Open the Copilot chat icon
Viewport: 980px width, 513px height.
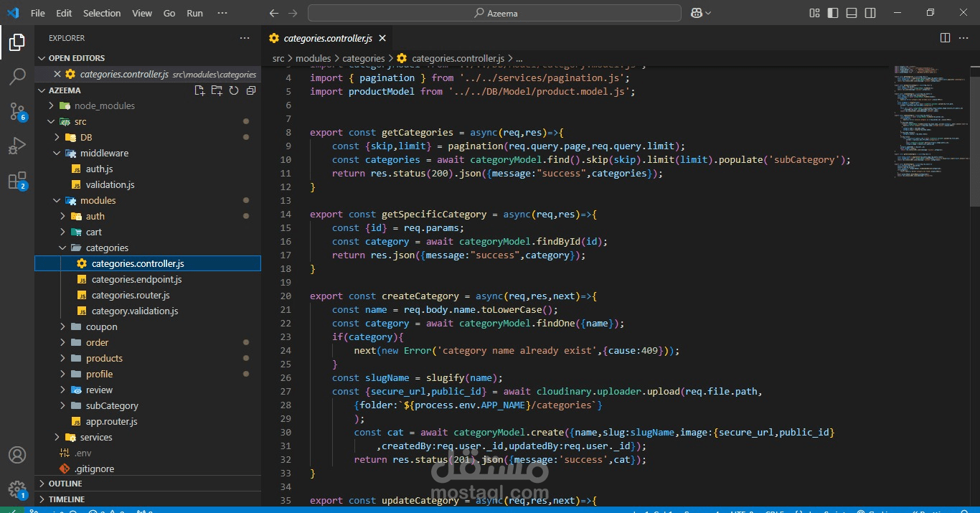(x=696, y=13)
